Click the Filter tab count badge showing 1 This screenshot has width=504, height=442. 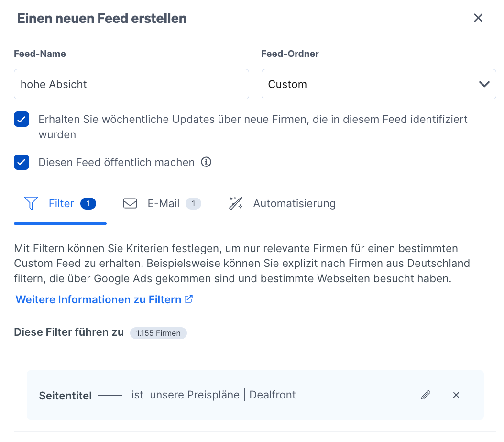(88, 203)
